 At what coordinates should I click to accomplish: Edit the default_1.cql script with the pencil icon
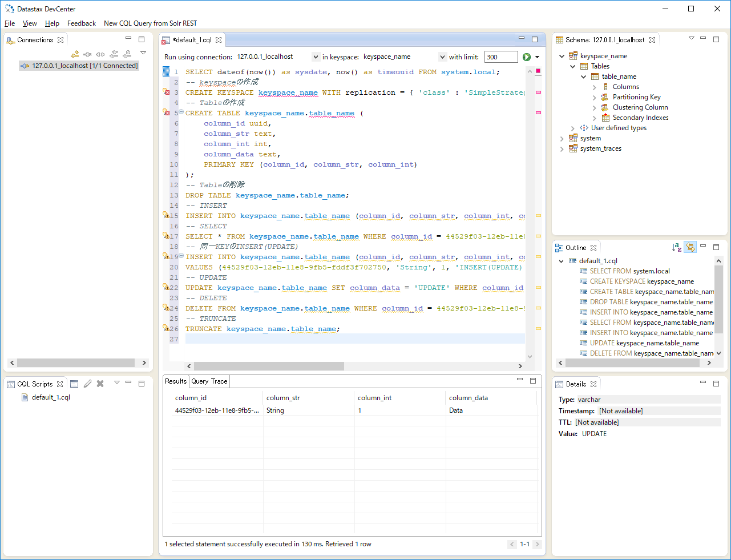point(87,383)
